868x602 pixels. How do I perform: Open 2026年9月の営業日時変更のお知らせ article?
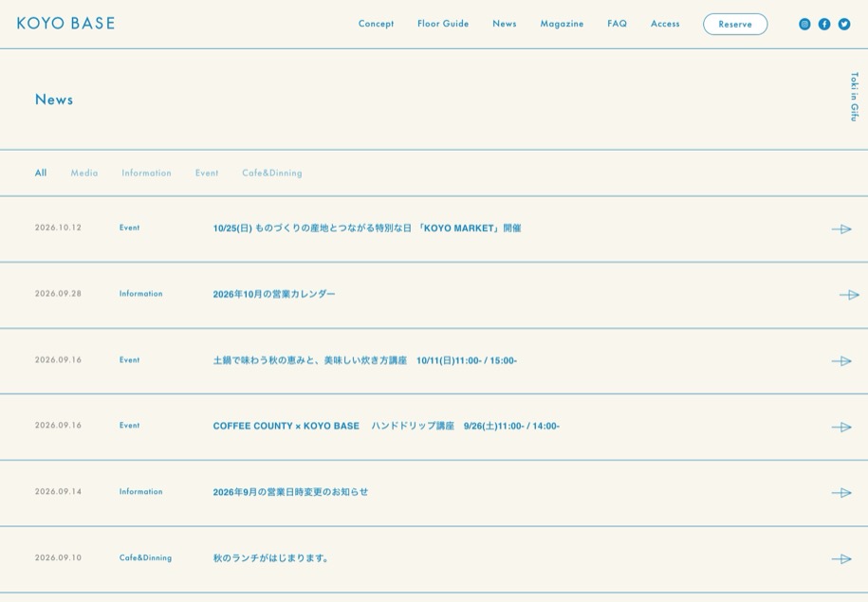coord(290,492)
